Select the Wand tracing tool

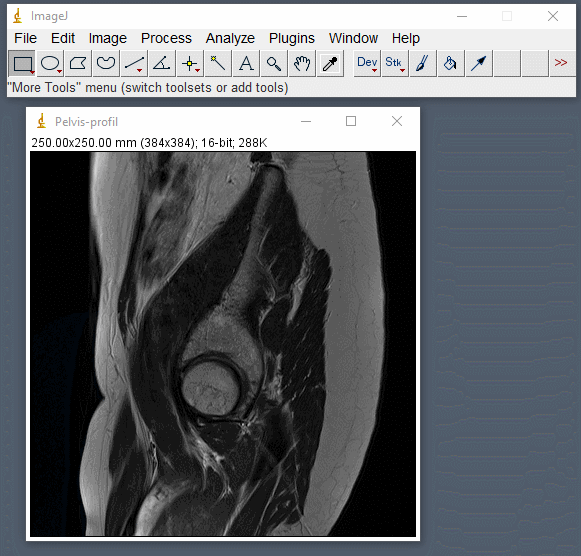[218, 64]
